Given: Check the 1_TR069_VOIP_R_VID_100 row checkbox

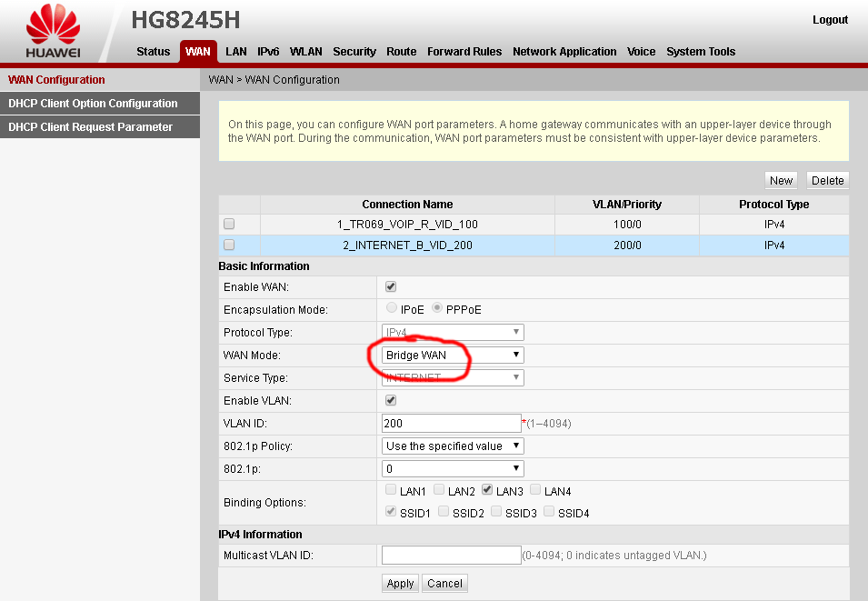Looking at the screenshot, I should click(x=229, y=224).
